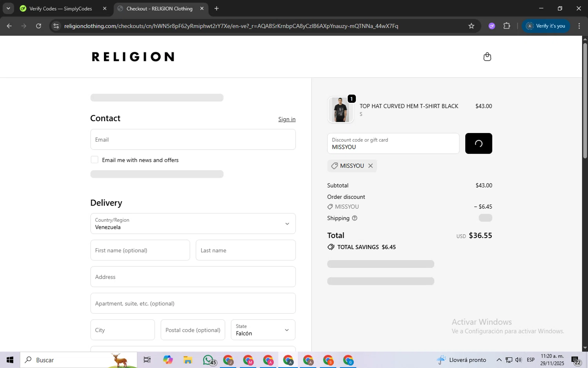Open the Windows Start menu
The height and width of the screenshot is (368, 588).
point(10,360)
